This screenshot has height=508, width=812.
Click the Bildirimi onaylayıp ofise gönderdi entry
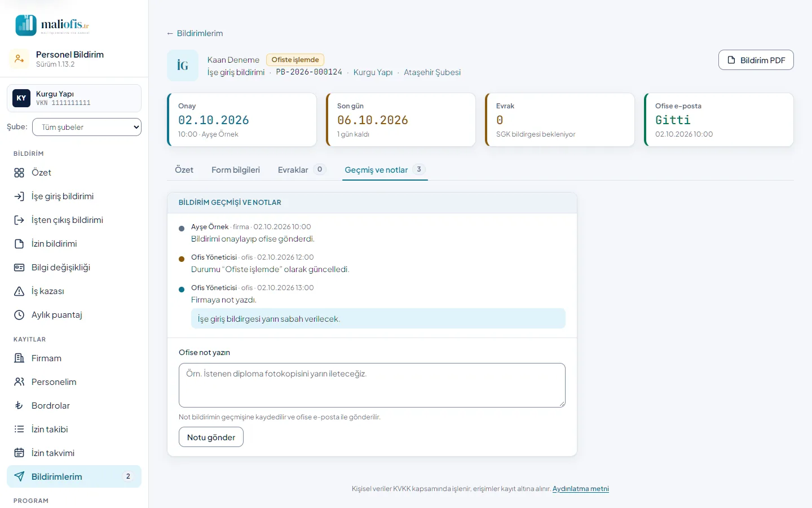(253, 239)
